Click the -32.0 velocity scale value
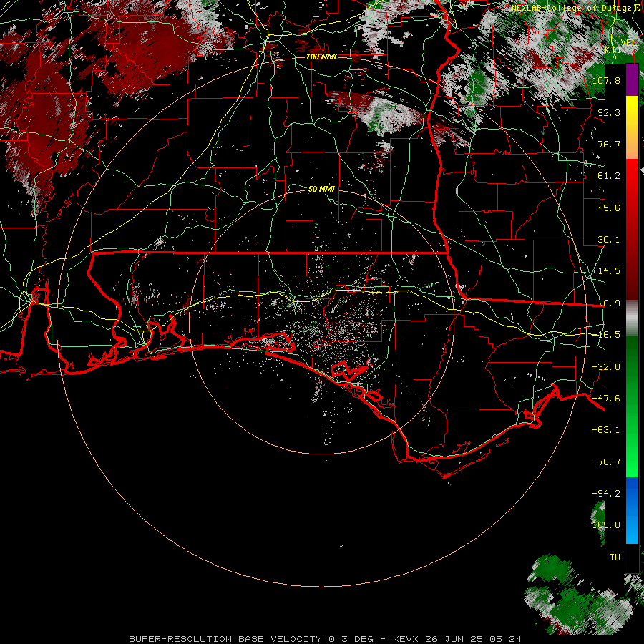 point(606,367)
